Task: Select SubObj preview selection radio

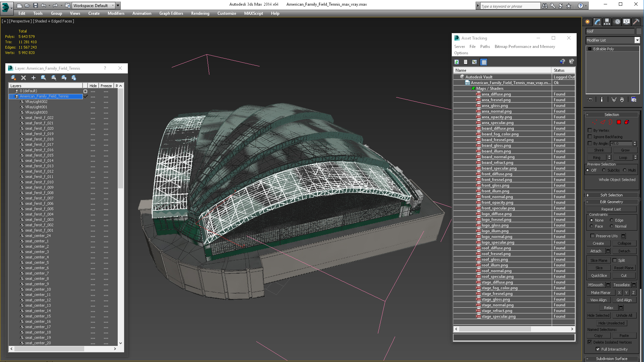Action: pos(604,170)
